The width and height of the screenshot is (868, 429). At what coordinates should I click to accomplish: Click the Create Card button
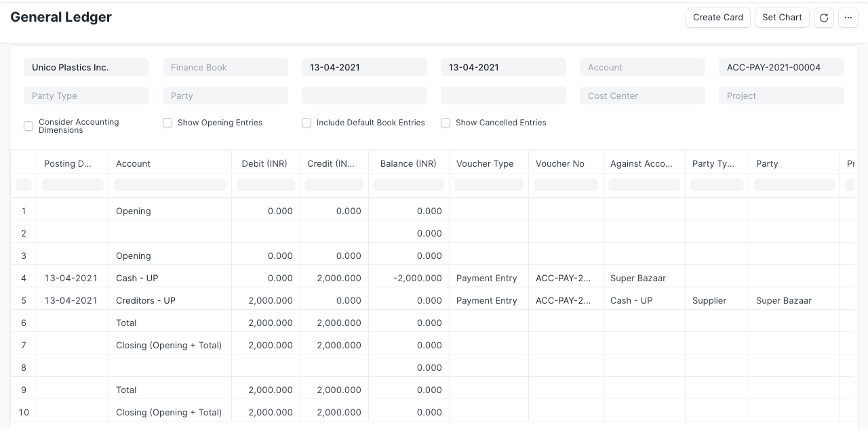click(x=717, y=18)
